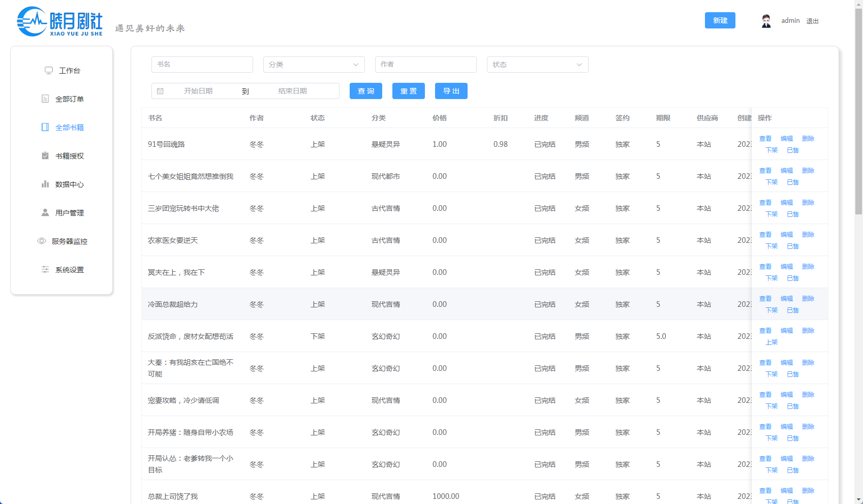Click the 导出 button
Screen dimensions: 863x504
coord(451,91)
